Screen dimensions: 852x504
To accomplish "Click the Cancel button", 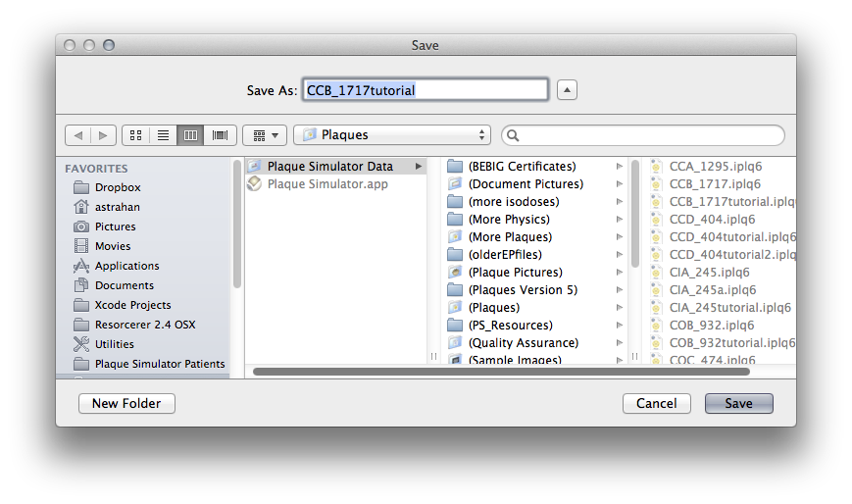I will (656, 404).
